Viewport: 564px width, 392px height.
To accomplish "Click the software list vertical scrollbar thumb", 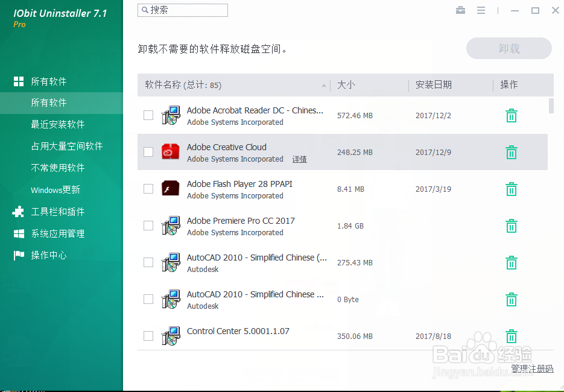I will [551, 106].
